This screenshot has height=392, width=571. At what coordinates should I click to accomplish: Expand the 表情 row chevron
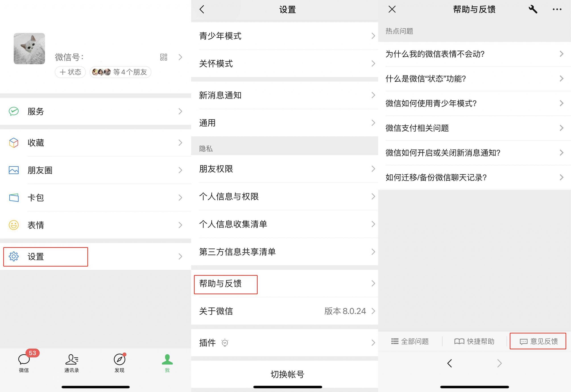coord(180,225)
